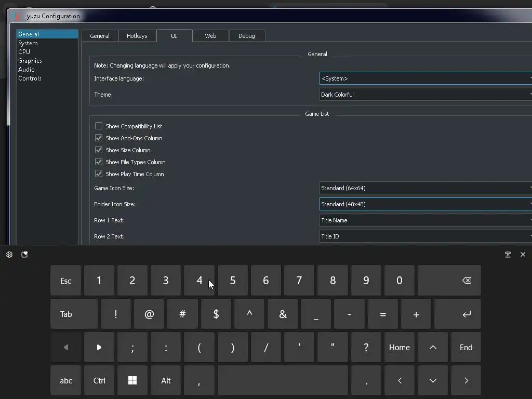Tap the Alt key
The height and width of the screenshot is (399, 532).
pyautogui.click(x=166, y=380)
